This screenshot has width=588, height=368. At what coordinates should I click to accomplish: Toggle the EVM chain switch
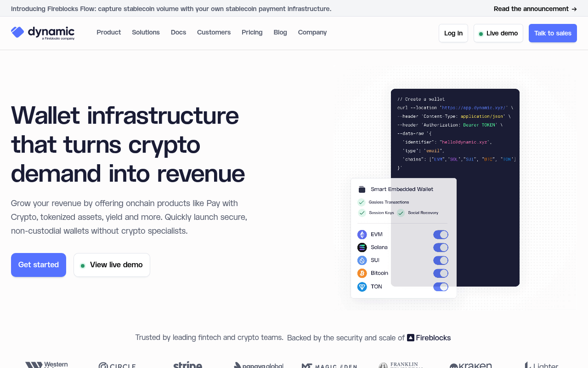[441, 235]
